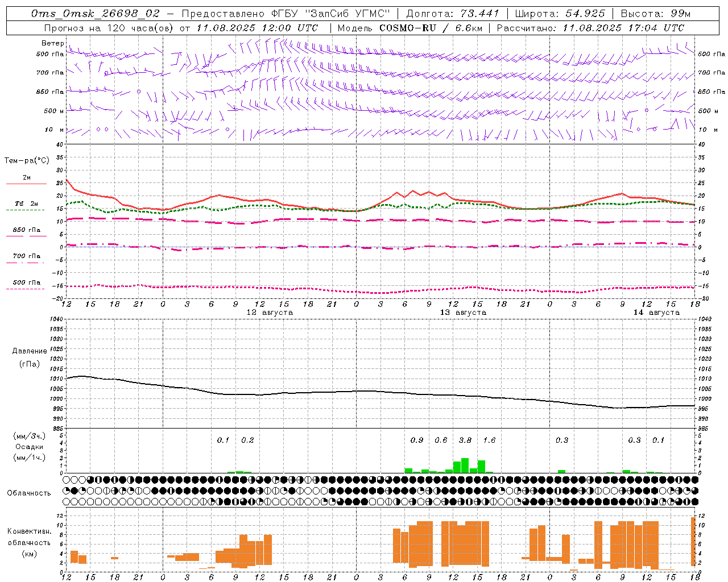Click the Давление chart label
Screen dimensions: 728x582
30,351
